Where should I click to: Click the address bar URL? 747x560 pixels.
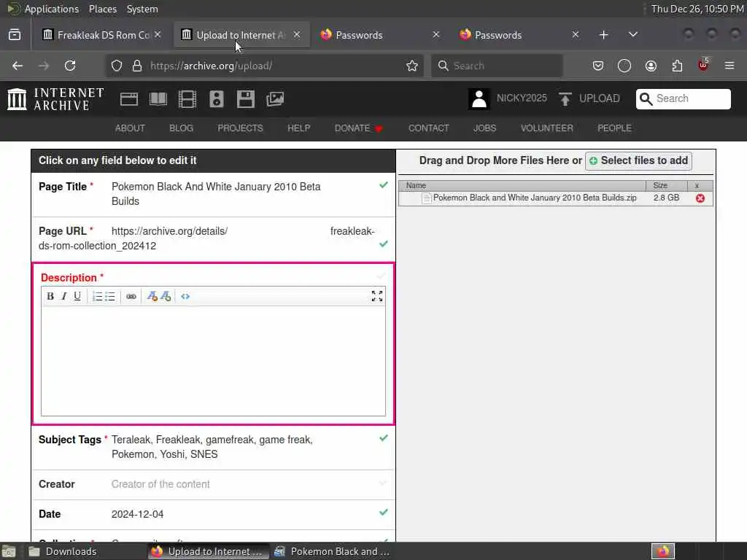(263, 66)
